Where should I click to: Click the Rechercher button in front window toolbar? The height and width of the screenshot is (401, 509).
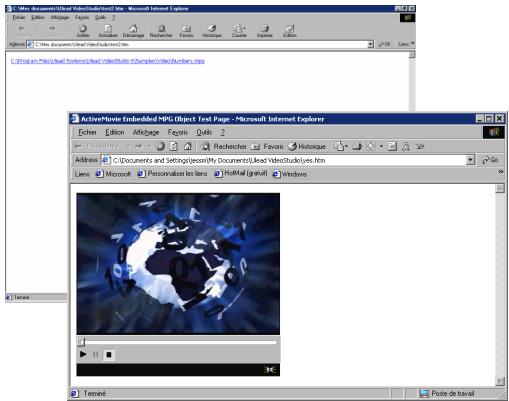[x=224, y=146]
